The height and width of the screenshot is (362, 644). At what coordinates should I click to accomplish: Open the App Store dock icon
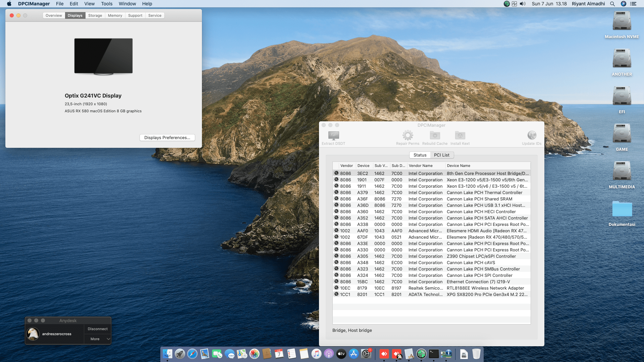tap(354, 354)
